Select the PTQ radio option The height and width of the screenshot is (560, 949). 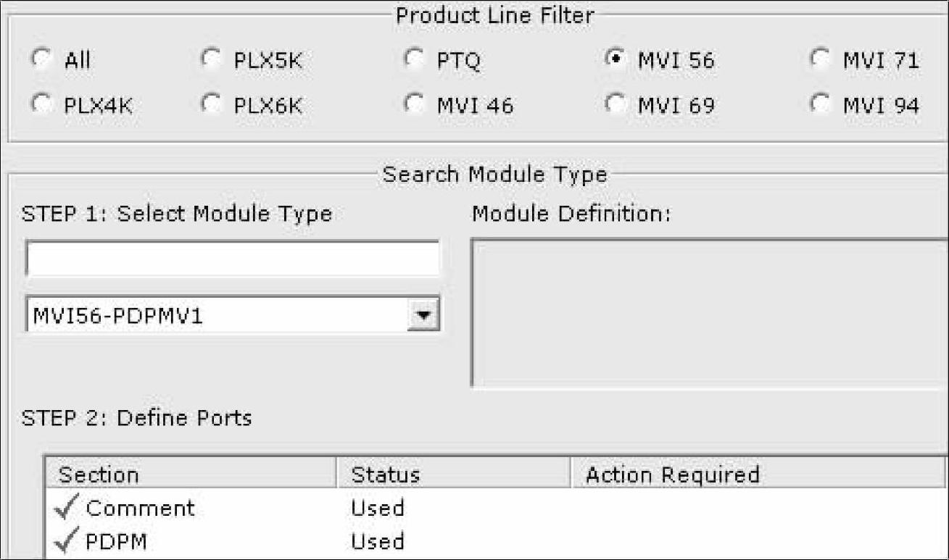pyautogui.click(x=414, y=59)
